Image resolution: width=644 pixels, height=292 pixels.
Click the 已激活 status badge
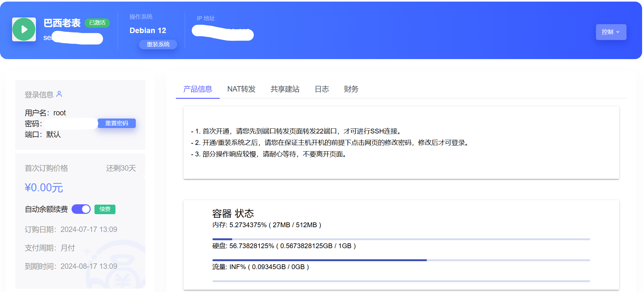coord(97,23)
